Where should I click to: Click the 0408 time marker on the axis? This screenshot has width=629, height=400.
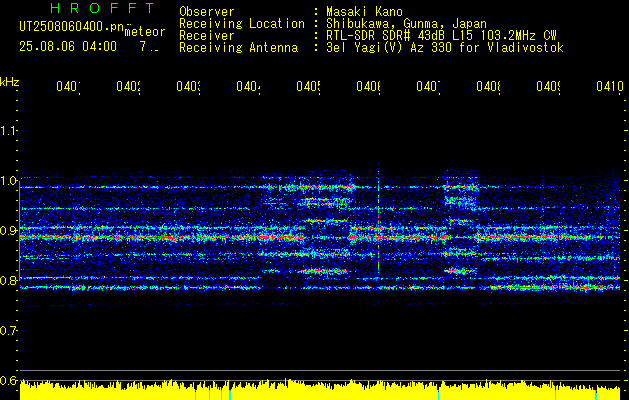click(488, 86)
